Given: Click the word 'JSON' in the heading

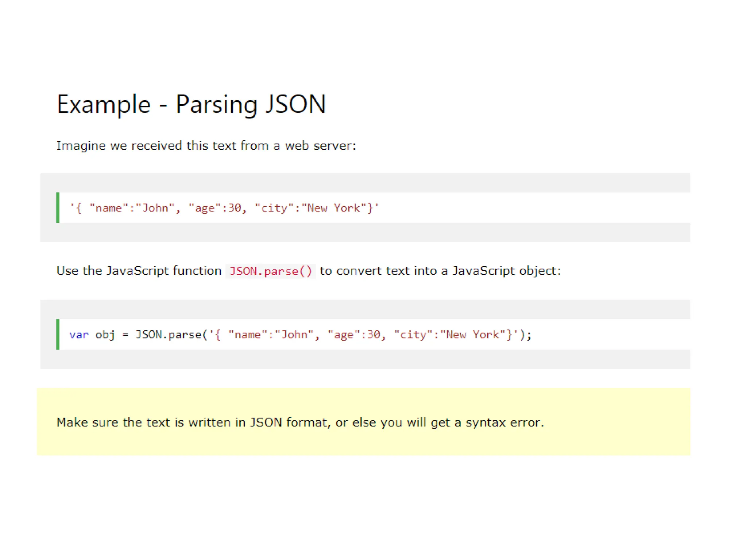Looking at the screenshot, I should pos(295,105).
